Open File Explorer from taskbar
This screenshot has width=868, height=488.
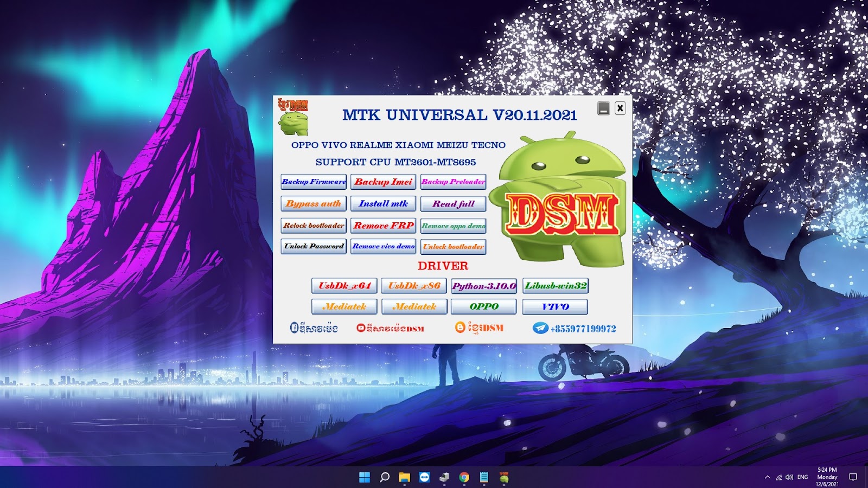[404, 477]
